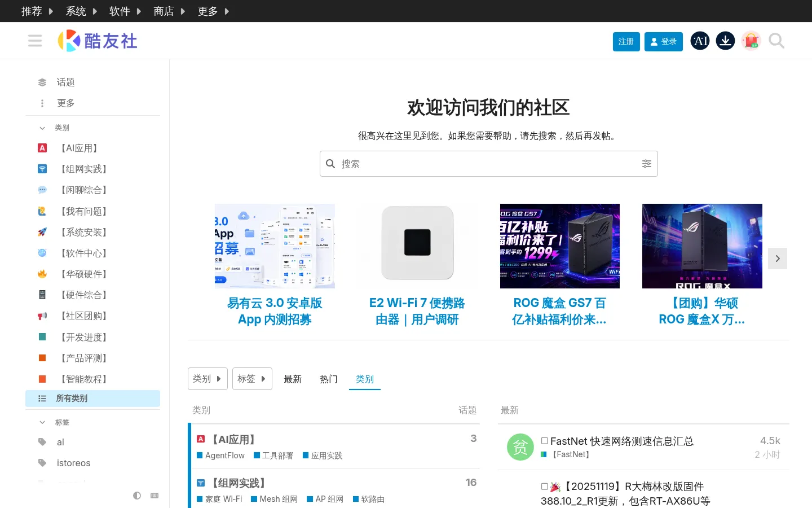Expand the 商店 menu in top bar
Viewport: 812px width, 508px height.
[169, 11]
